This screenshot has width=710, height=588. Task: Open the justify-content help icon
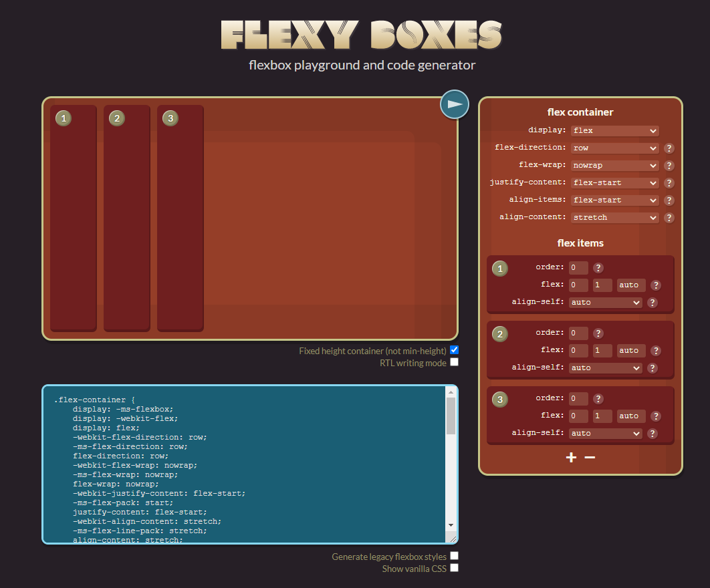click(669, 182)
